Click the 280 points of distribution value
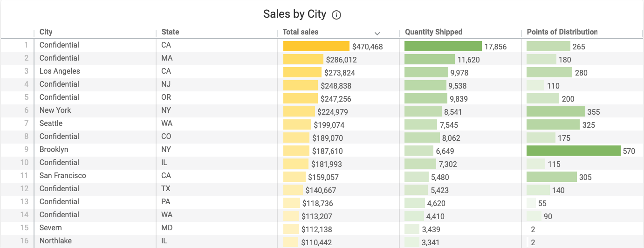Viewport: 644px width, 248px height. tap(581, 73)
